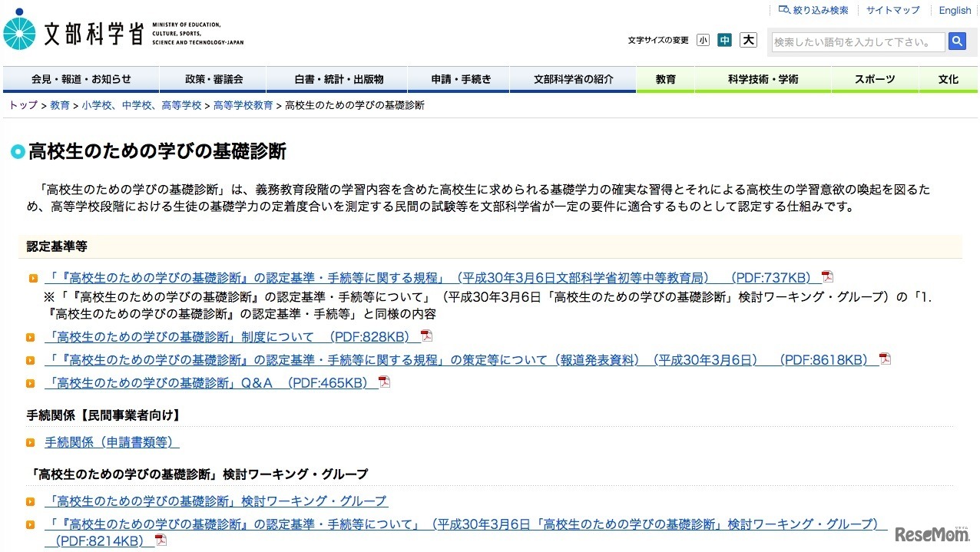Screen dimensions: 980x552
Task: Open PDF icon beside the 8618KB 報道発表資料 link
Action: pos(884,358)
